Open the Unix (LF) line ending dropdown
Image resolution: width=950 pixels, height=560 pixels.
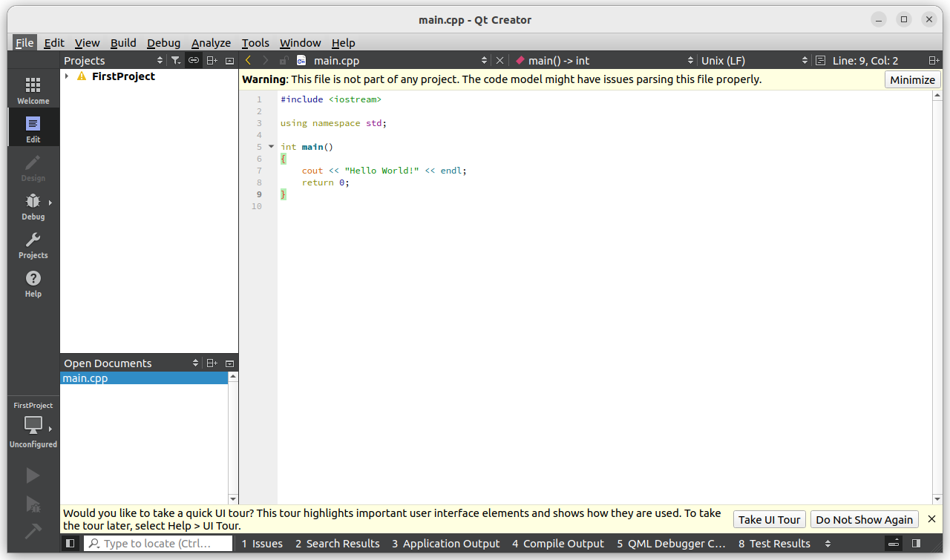coord(805,61)
